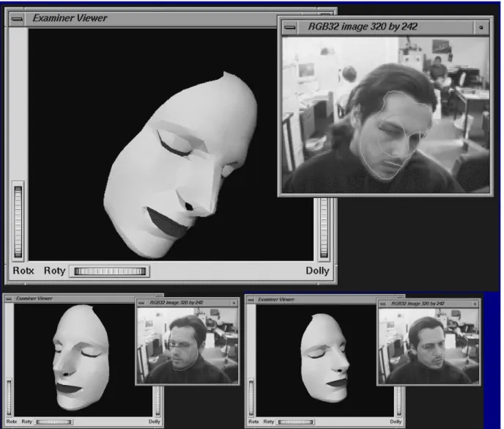Viewport: 504px width, 429px height.
Task: Click bottom-right Examiner Viewer title bar
Action: (x=316, y=300)
